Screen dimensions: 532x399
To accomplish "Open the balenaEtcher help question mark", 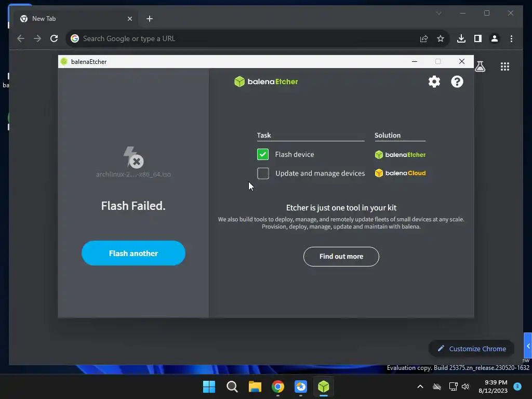I will tap(457, 82).
